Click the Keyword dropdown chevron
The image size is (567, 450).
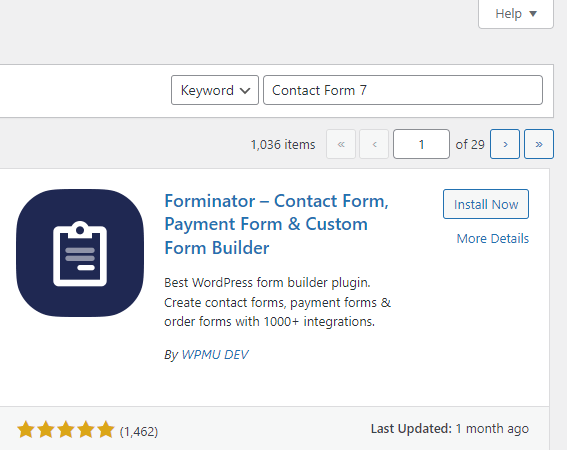click(x=245, y=90)
